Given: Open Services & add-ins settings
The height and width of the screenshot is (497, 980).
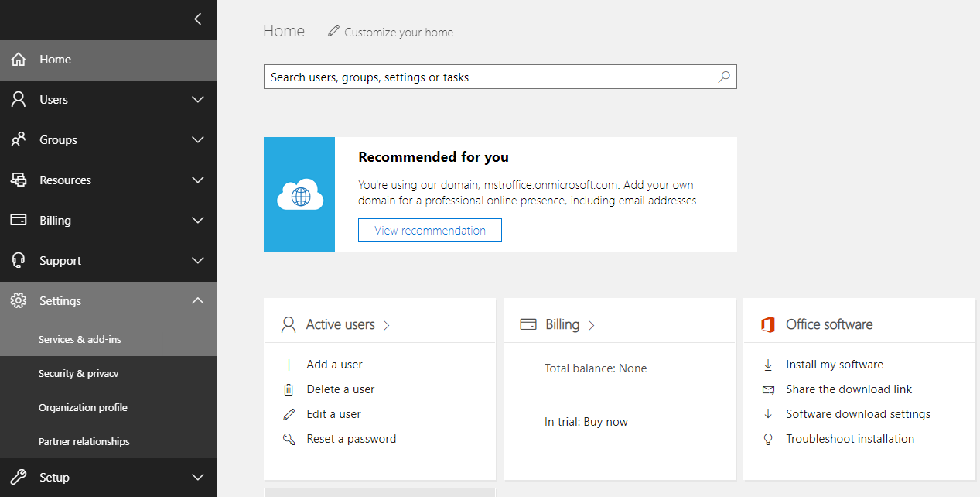Looking at the screenshot, I should pyautogui.click(x=80, y=340).
